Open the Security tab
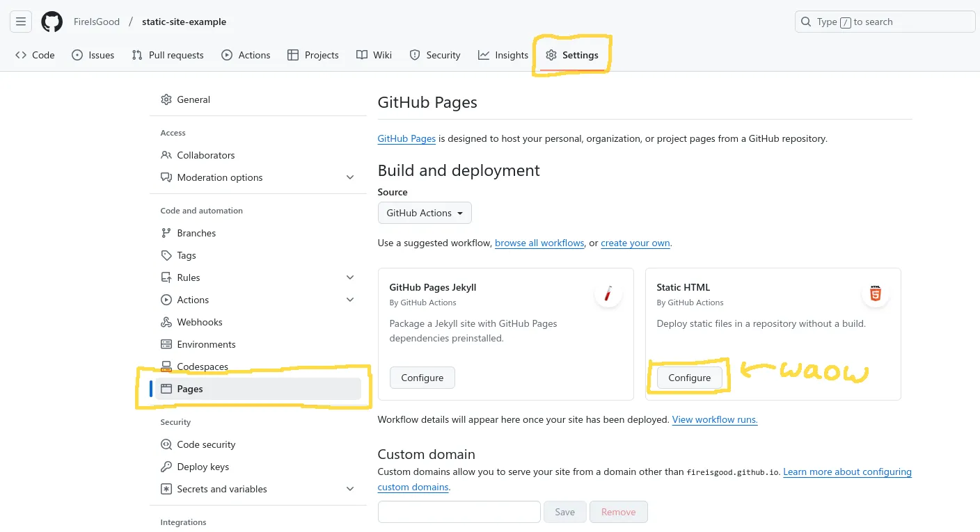980x532 pixels. coord(435,55)
